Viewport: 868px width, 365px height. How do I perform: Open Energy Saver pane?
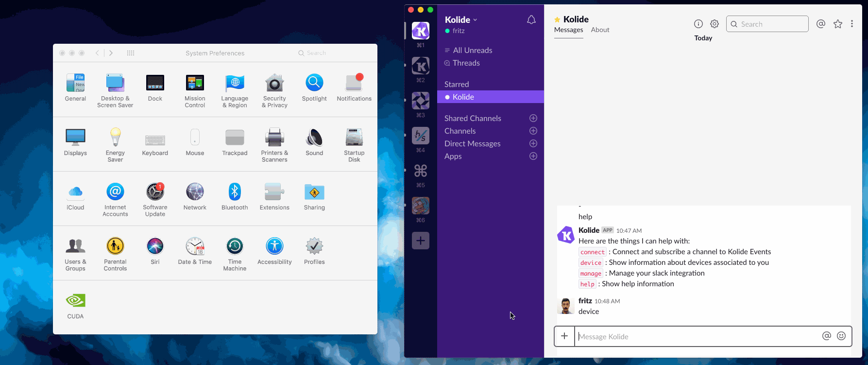(x=115, y=145)
